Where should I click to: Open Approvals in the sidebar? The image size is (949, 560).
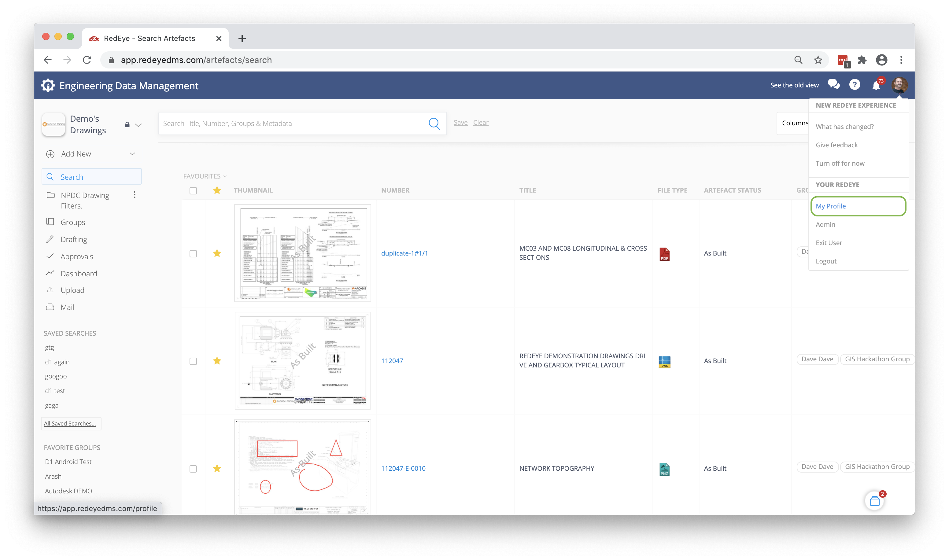pos(77,256)
